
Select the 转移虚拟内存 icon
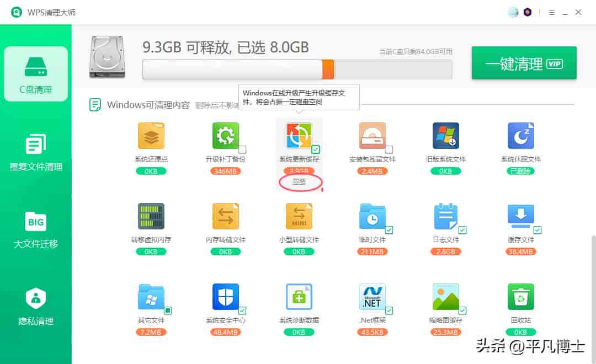coord(151,216)
